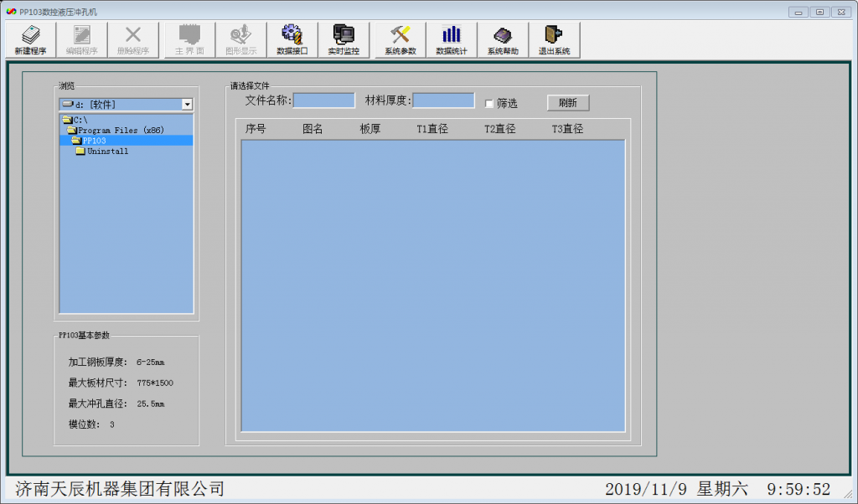The image size is (858, 504).
Task: Show 数据统计 (Data Statistics) chart
Action: coord(452,39)
